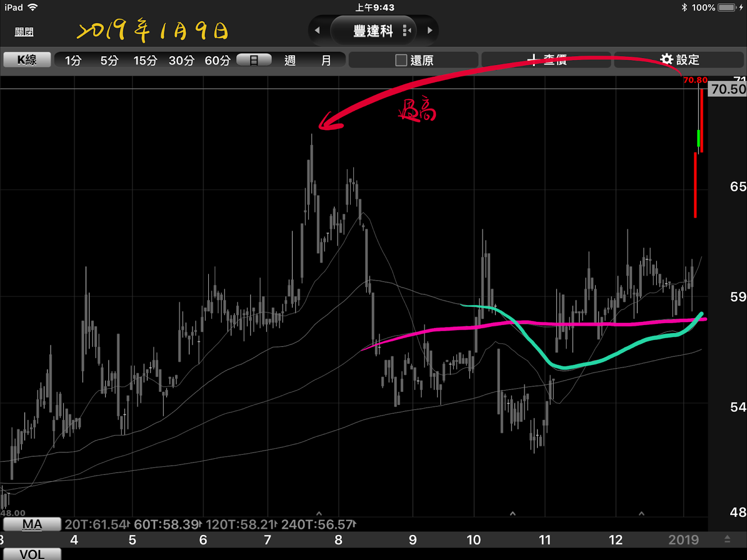Tap the caret marker before 2019

click(x=641, y=513)
